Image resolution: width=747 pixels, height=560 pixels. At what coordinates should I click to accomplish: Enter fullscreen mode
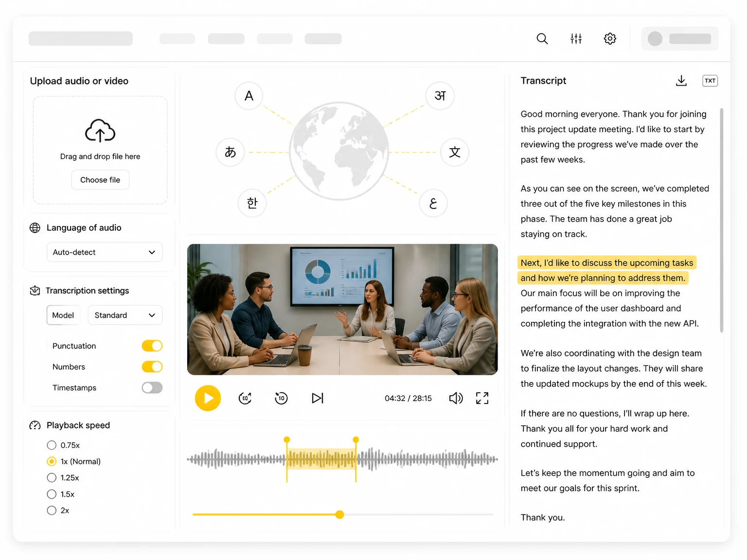(x=482, y=398)
